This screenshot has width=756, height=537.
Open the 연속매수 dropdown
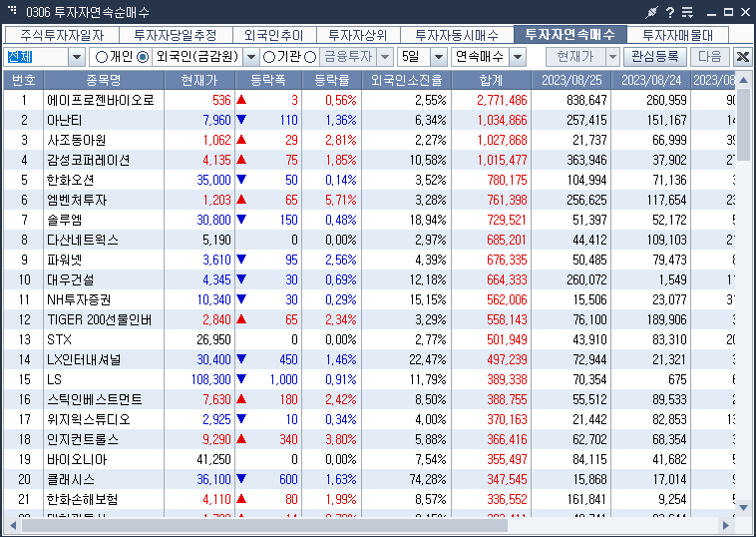pos(518,57)
